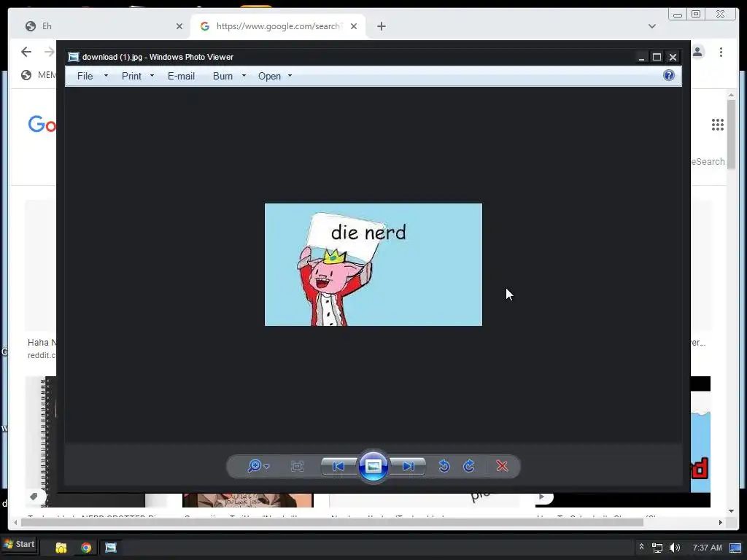The width and height of the screenshot is (747, 560).
Task: Delete the photo with red X
Action: pyautogui.click(x=502, y=466)
